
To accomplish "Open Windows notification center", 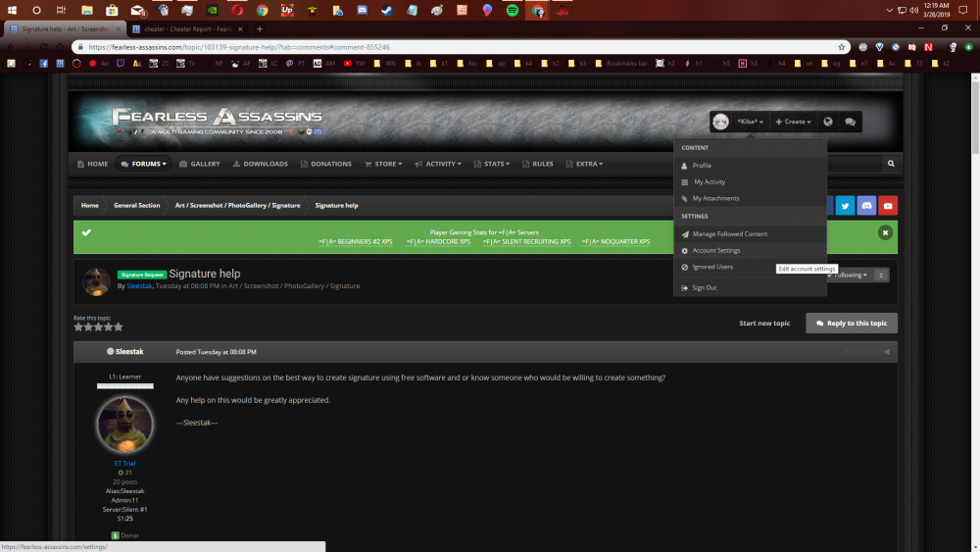I will point(963,10).
